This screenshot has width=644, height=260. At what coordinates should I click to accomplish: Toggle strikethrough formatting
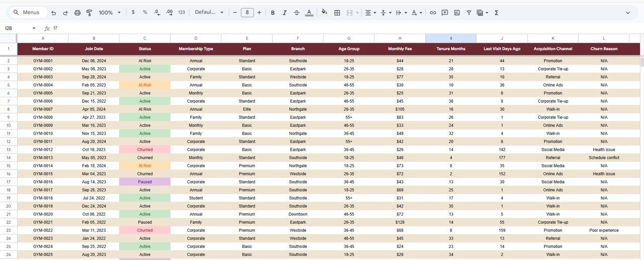297,13
